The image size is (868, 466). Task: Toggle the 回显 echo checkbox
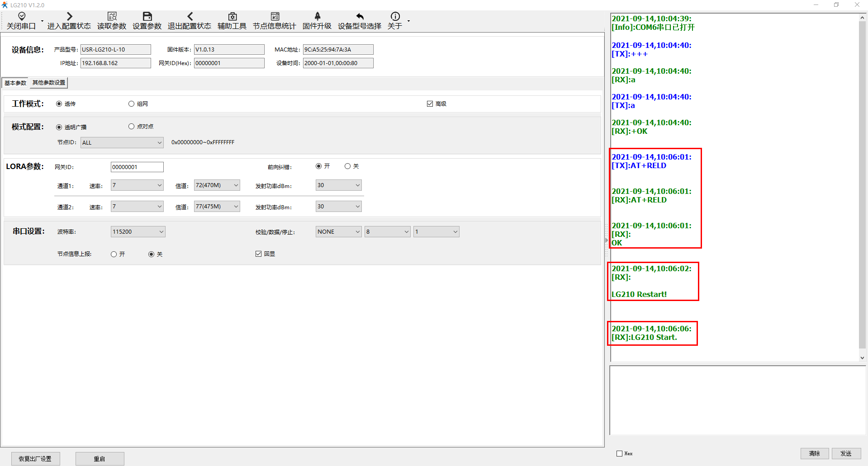point(258,254)
